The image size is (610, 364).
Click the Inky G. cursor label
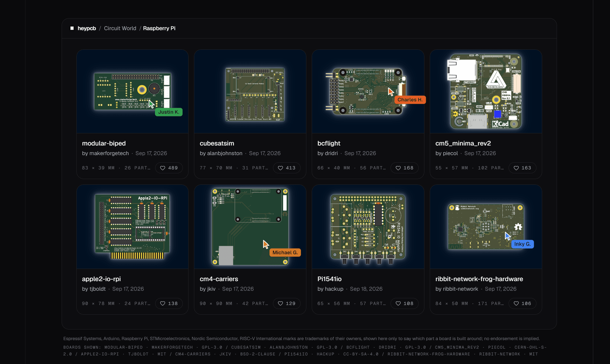[x=522, y=244]
